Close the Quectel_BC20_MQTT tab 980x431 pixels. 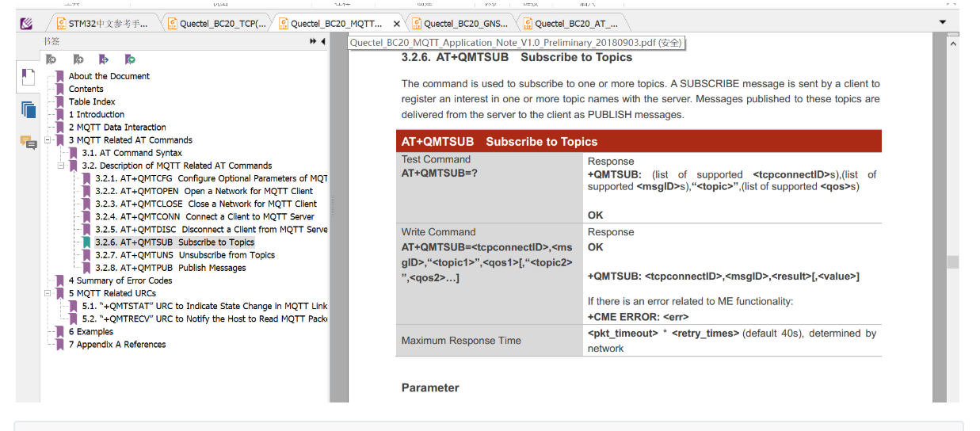[x=397, y=24]
